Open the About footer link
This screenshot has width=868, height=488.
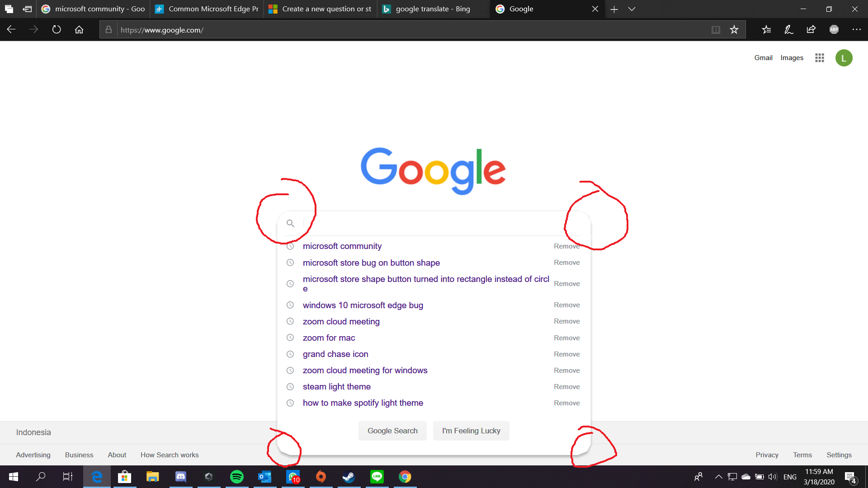pyautogui.click(x=117, y=455)
